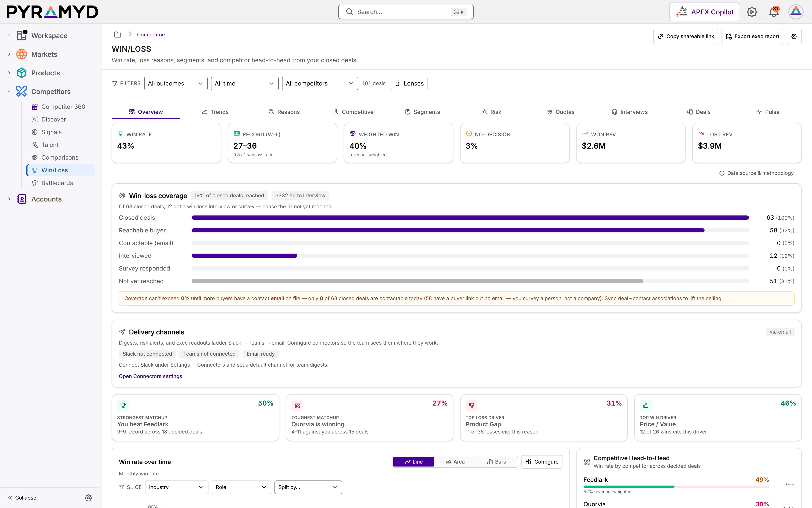Click the Accounts icon in sidebar

tap(22, 199)
